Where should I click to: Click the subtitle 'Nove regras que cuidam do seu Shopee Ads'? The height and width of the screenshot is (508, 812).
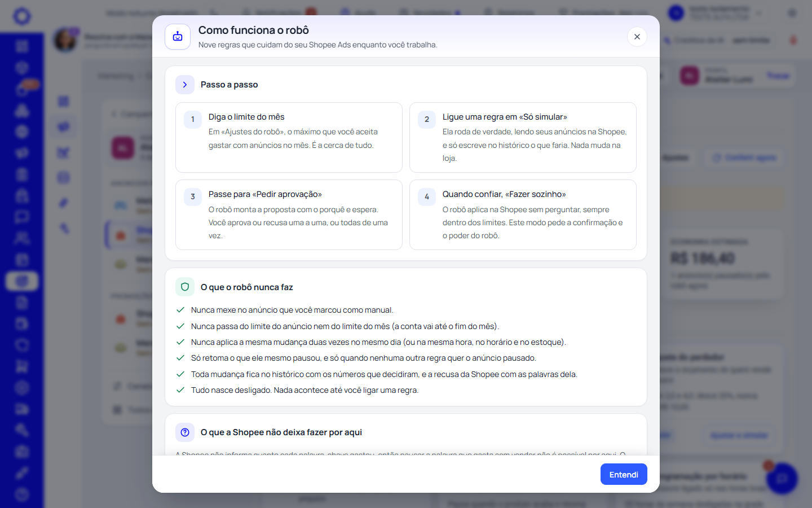(x=317, y=45)
